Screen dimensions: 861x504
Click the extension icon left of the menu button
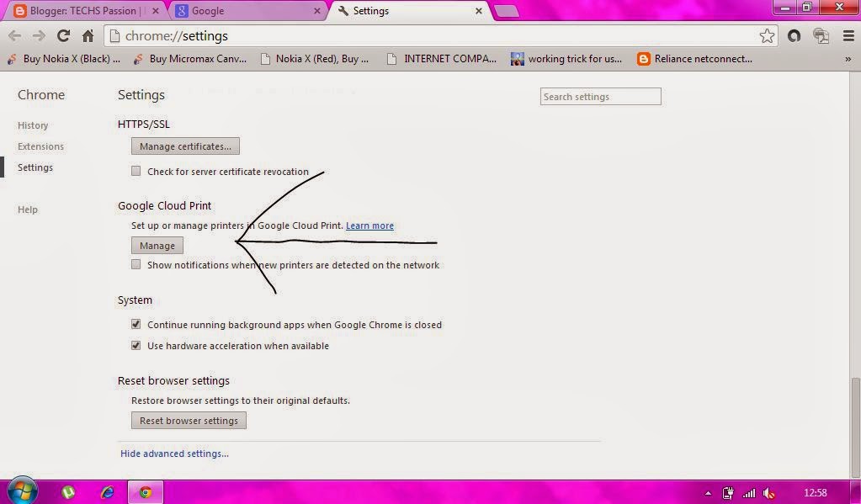tap(821, 36)
